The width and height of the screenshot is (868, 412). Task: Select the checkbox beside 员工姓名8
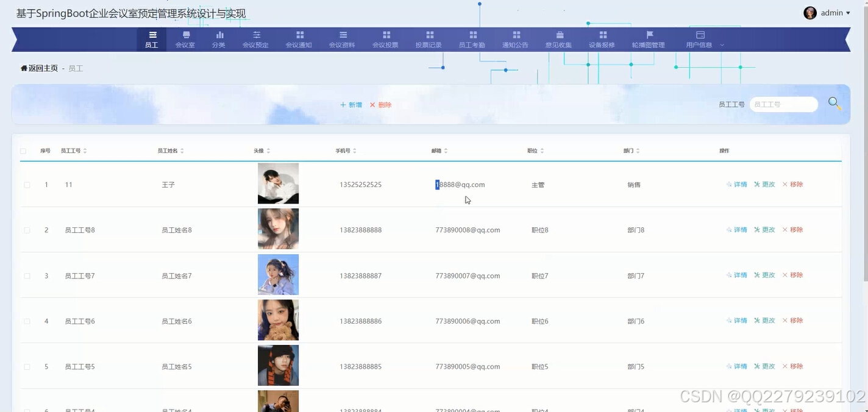click(26, 230)
